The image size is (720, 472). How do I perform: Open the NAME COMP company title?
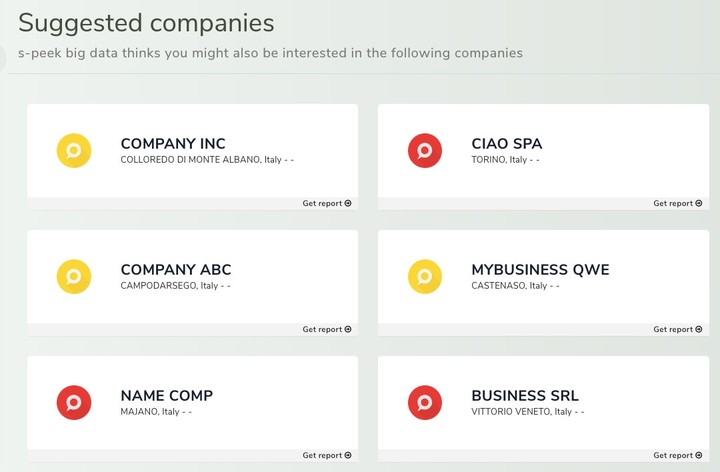coord(167,396)
